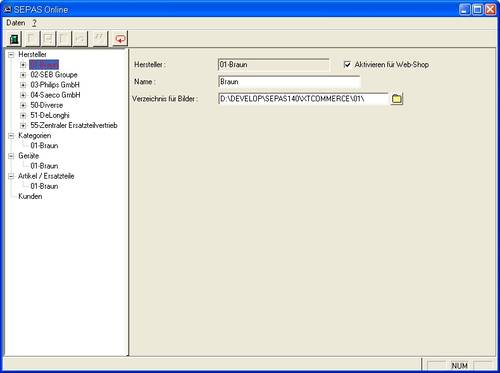Click the green exit door toolbar icon

click(14, 39)
